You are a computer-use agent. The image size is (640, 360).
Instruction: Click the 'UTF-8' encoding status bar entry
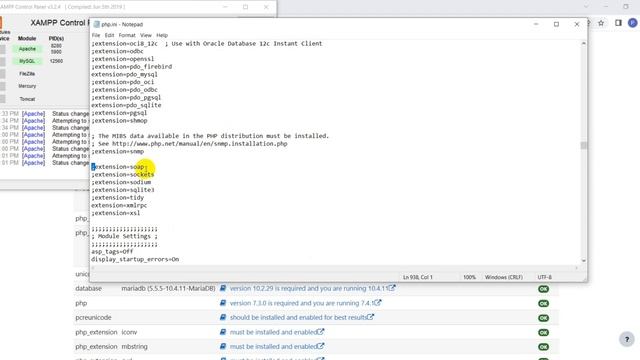tap(544, 277)
